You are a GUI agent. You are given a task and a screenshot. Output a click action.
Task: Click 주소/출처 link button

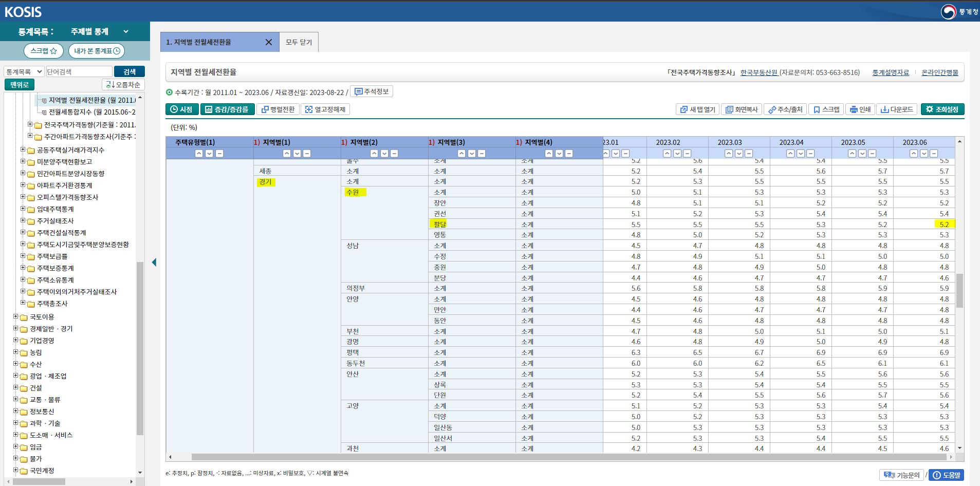tap(785, 109)
